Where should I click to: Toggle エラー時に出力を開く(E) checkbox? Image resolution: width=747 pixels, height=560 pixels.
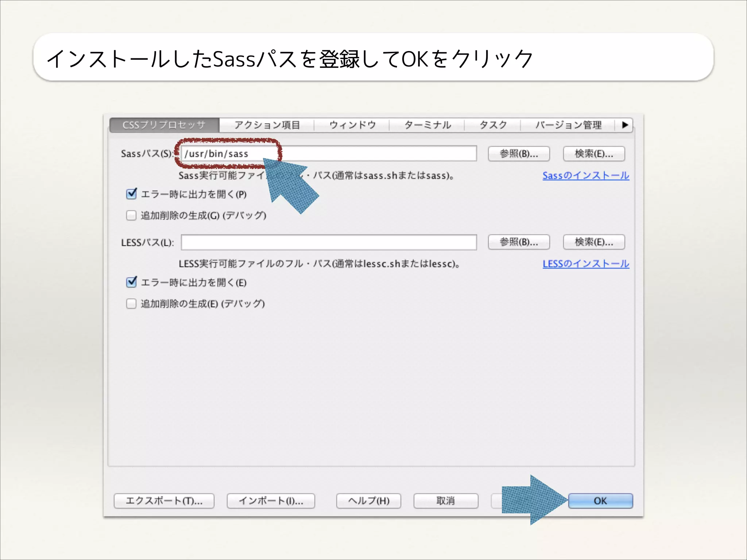pos(131,282)
